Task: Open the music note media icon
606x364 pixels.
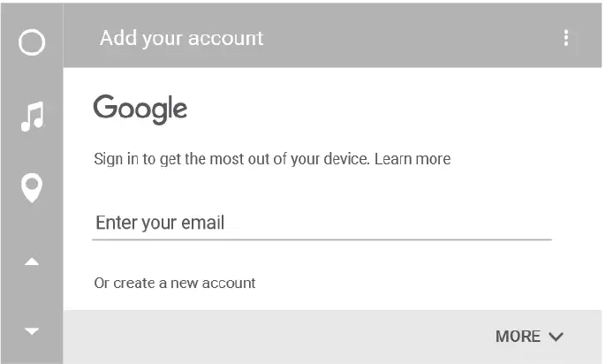Action: click(x=32, y=116)
